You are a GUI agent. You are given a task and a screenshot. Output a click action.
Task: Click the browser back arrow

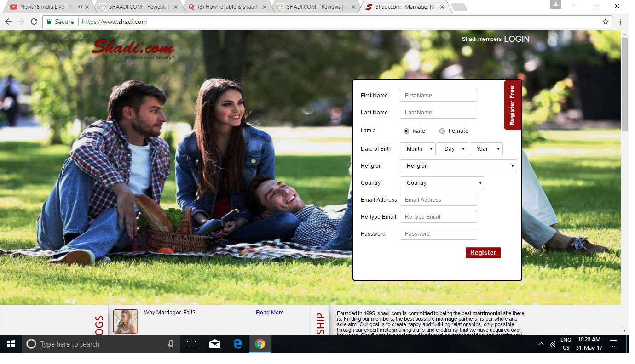click(x=8, y=22)
